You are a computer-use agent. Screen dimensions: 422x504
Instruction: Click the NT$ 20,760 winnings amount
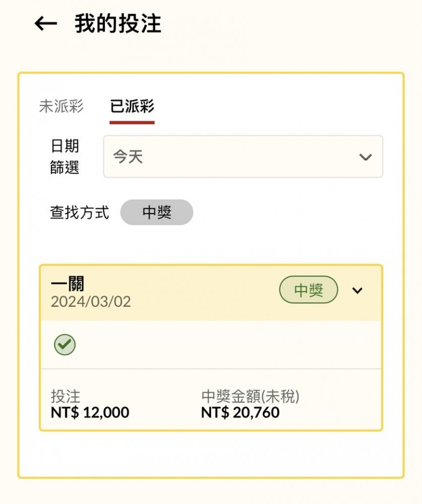click(x=240, y=412)
